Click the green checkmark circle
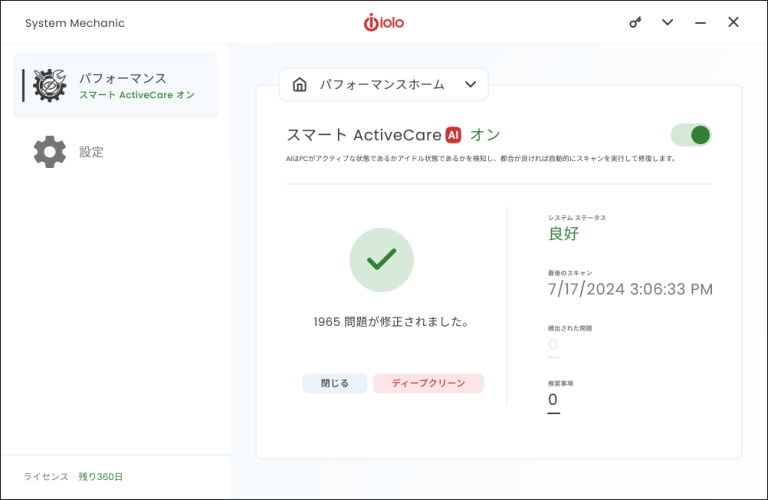The height and width of the screenshot is (500, 768). (x=382, y=260)
